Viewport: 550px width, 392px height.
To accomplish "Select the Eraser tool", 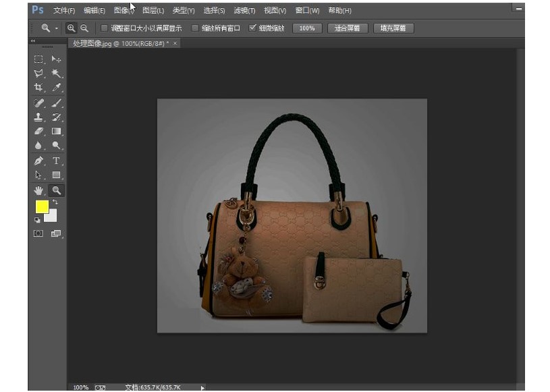I will tap(39, 131).
